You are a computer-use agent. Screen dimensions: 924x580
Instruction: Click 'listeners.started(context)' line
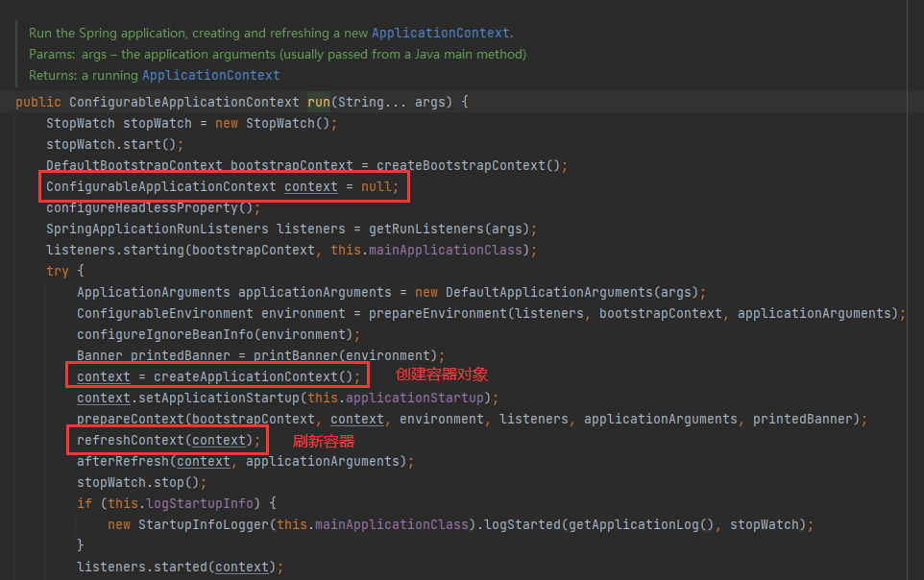click(180, 567)
